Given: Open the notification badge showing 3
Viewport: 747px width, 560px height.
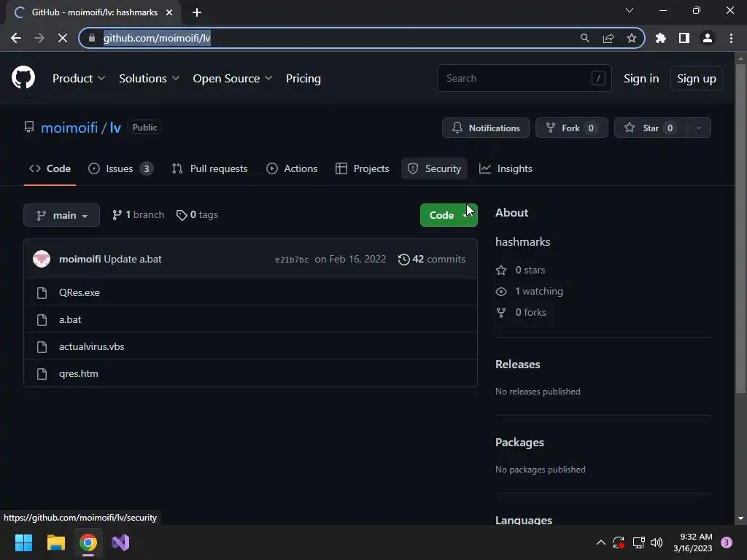Looking at the screenshot, I should pos(727,542).
